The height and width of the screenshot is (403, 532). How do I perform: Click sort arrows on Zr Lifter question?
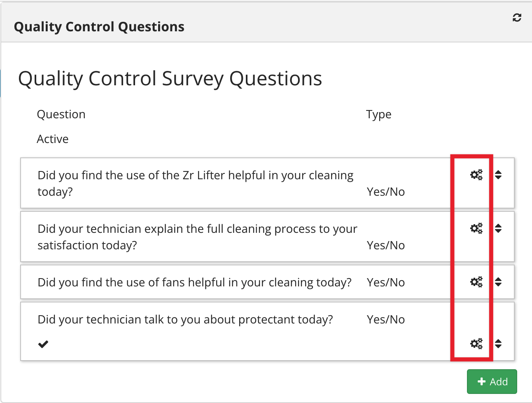coord(498,175)
